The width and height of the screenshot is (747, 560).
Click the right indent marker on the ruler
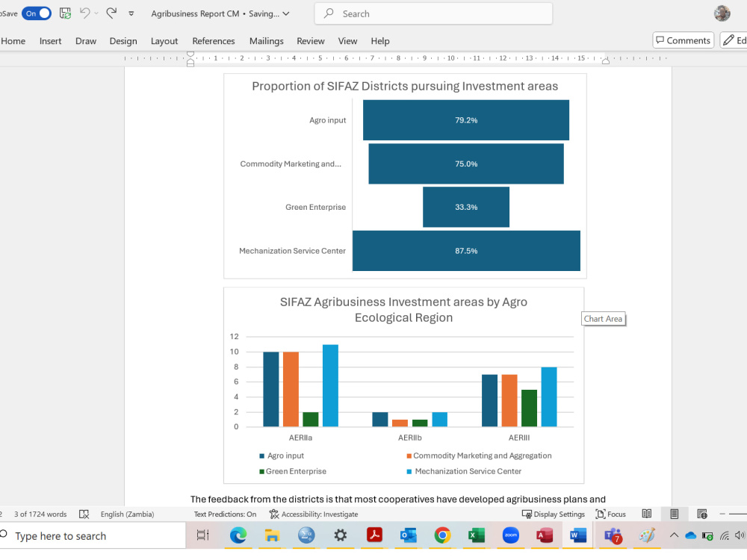coord(606,61)
